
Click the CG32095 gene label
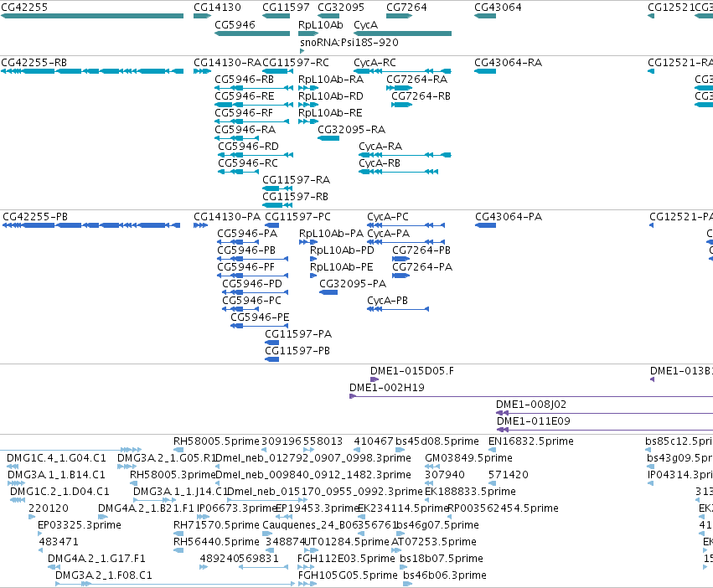341,8
